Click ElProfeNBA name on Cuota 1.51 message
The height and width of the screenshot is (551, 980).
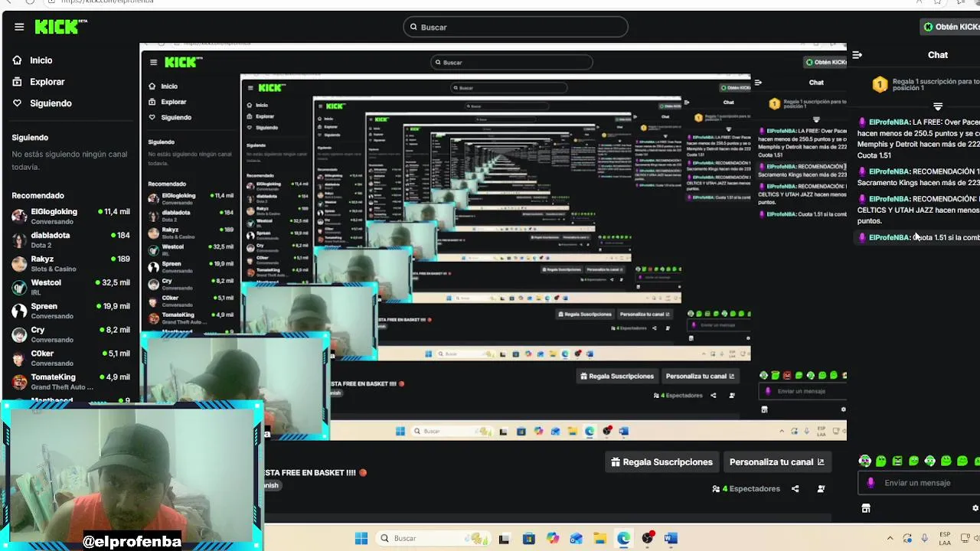tap(889, 237)
